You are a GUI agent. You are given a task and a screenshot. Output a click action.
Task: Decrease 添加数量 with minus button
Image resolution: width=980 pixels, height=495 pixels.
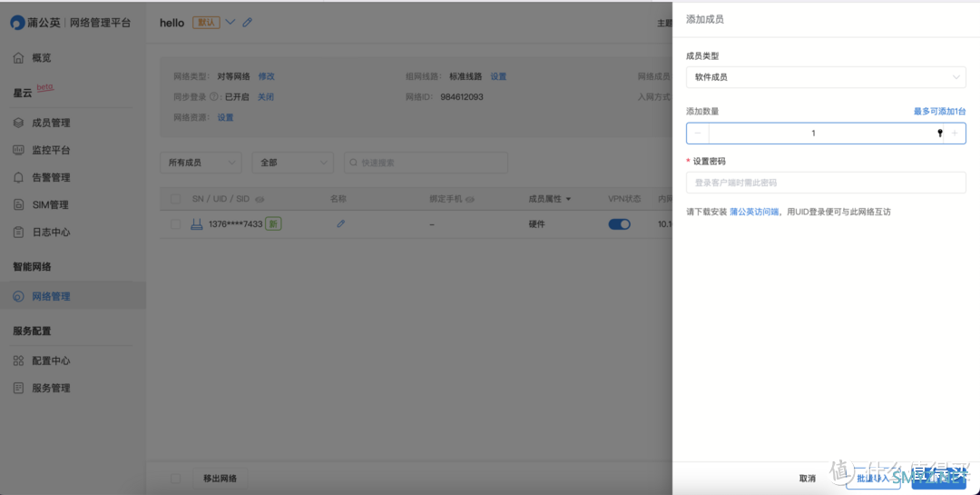pyautogui.click(x=698, y=134)
